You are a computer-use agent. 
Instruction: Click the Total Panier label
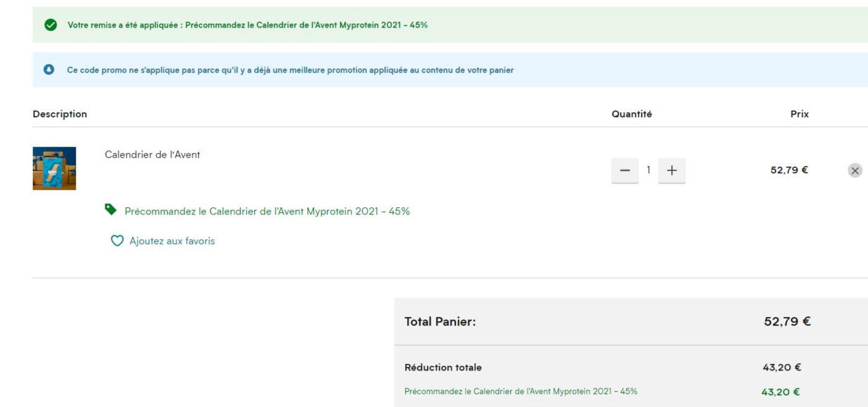(440, 322)
